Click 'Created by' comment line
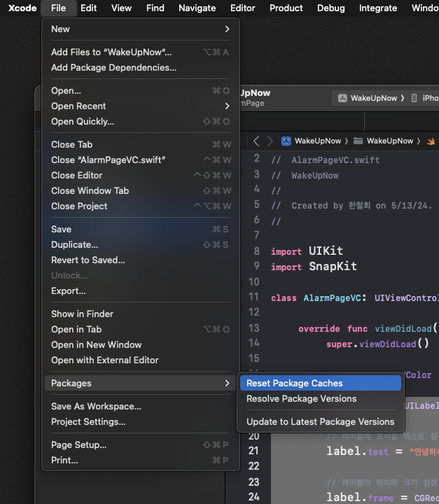 351,205
